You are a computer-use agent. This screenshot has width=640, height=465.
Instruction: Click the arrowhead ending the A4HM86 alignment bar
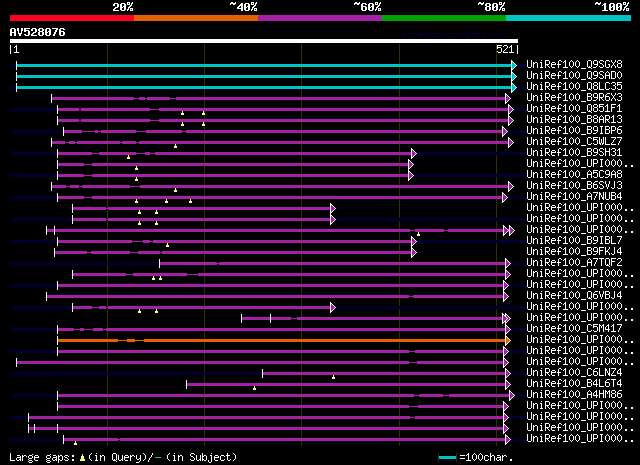512,396
